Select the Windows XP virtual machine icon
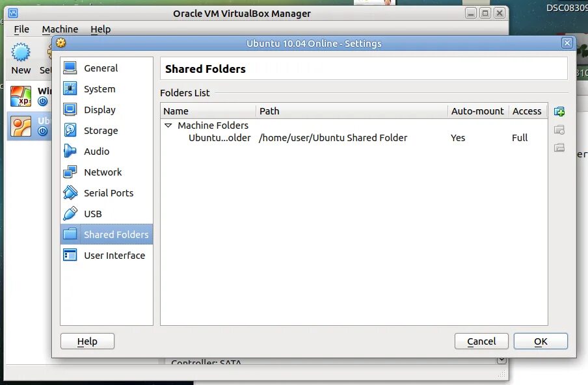 (21, 96)
